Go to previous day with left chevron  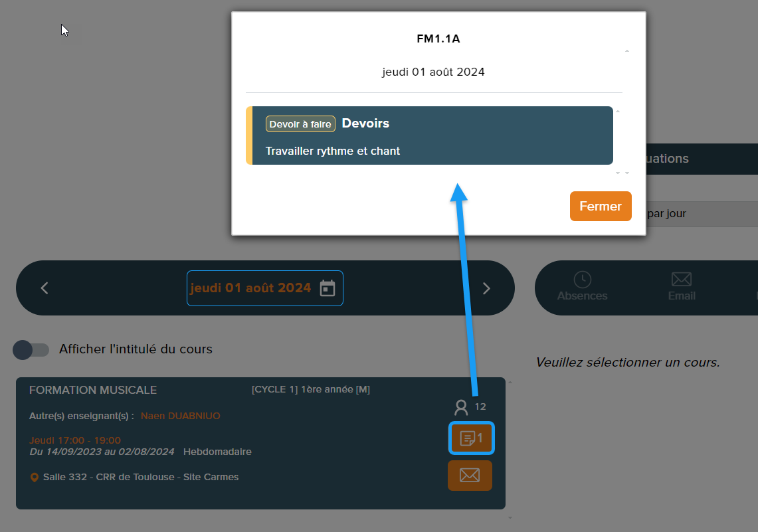tap(45, 288)
